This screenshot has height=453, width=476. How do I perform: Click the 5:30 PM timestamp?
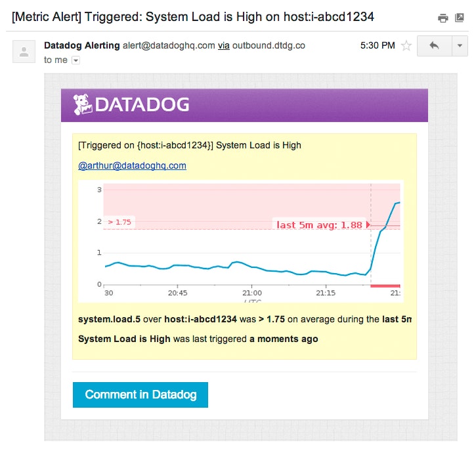(378, 46)
